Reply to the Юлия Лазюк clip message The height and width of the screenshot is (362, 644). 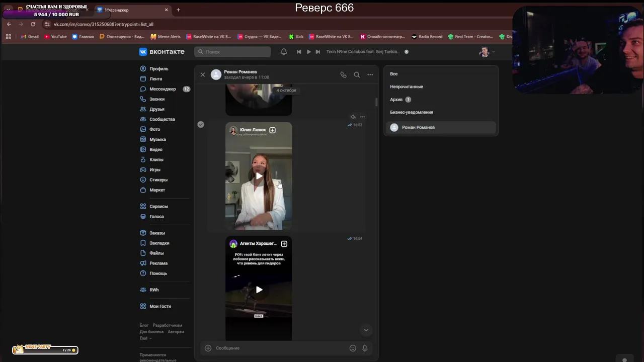pyautogui.click(x=353, y=117)
